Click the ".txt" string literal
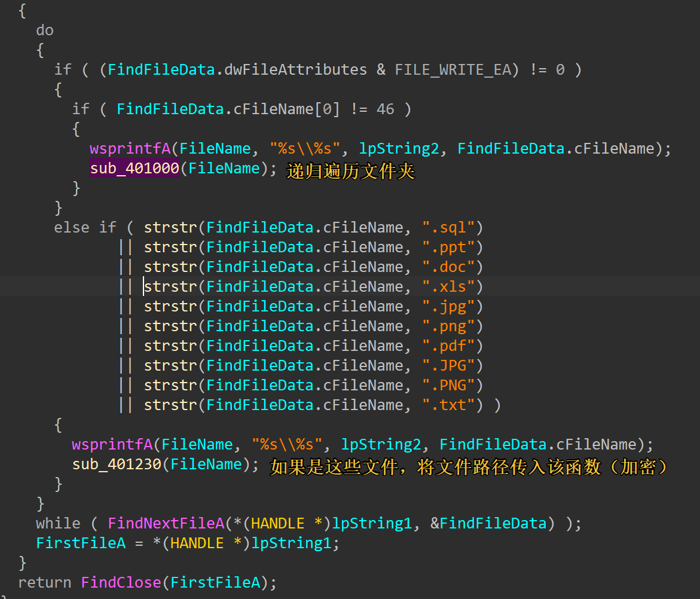 tap(448, 405)
